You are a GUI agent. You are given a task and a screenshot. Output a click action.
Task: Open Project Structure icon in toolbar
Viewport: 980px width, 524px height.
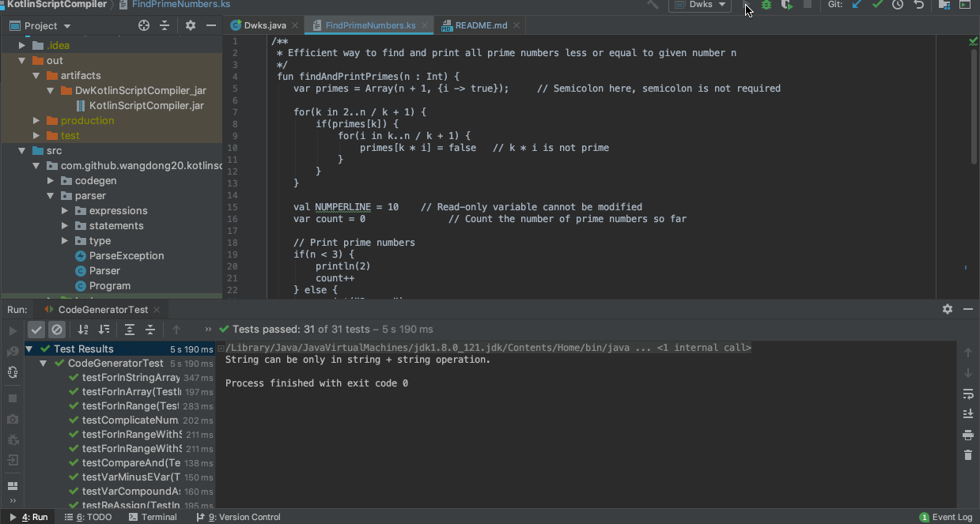pyautogui.click(x=944, y=5)
